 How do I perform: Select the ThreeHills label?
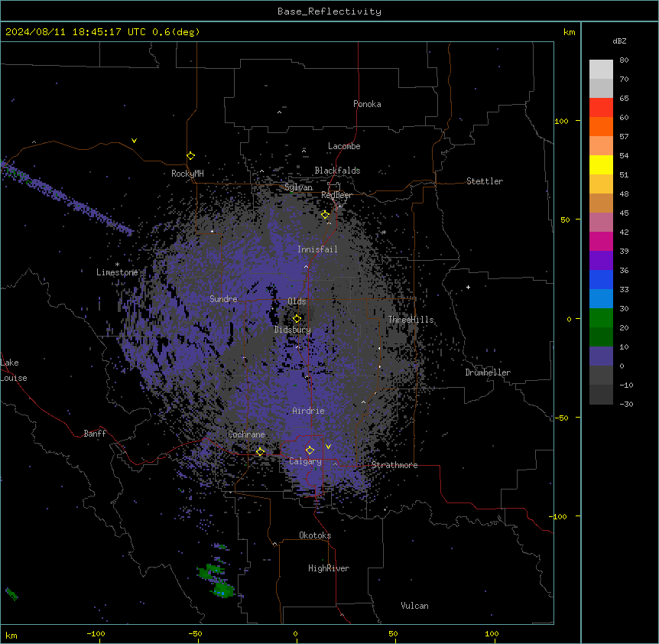411,320
